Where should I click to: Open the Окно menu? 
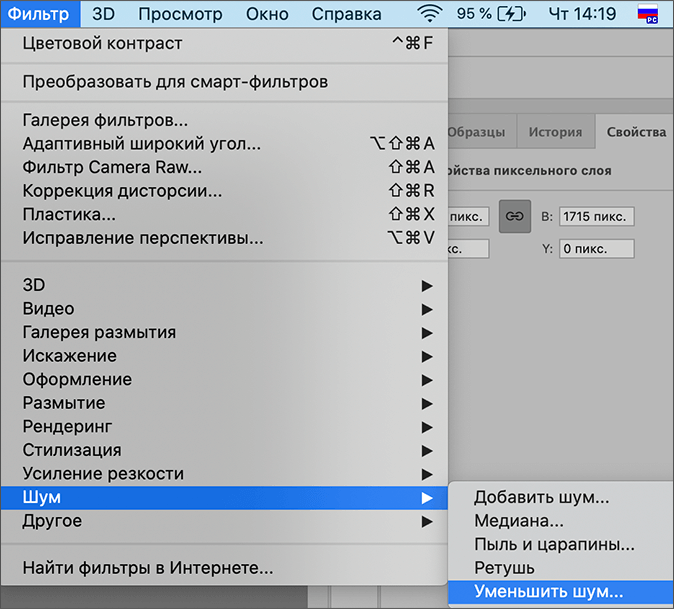click(267, 14)
